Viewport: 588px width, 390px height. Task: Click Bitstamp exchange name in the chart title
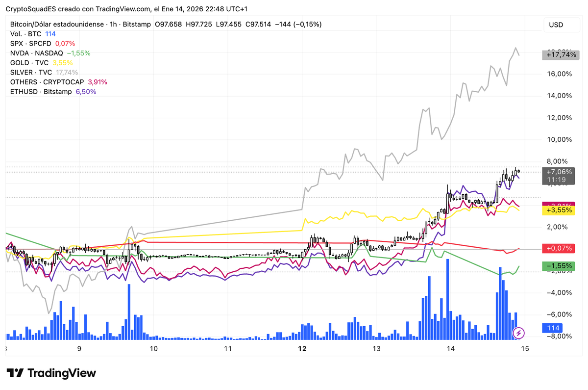coord(136,24)
